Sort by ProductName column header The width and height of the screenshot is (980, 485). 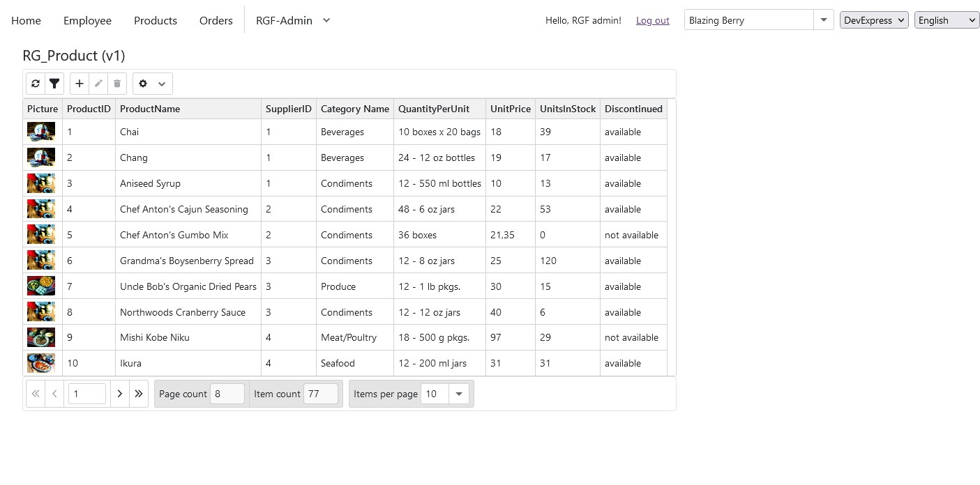(150, 109)
